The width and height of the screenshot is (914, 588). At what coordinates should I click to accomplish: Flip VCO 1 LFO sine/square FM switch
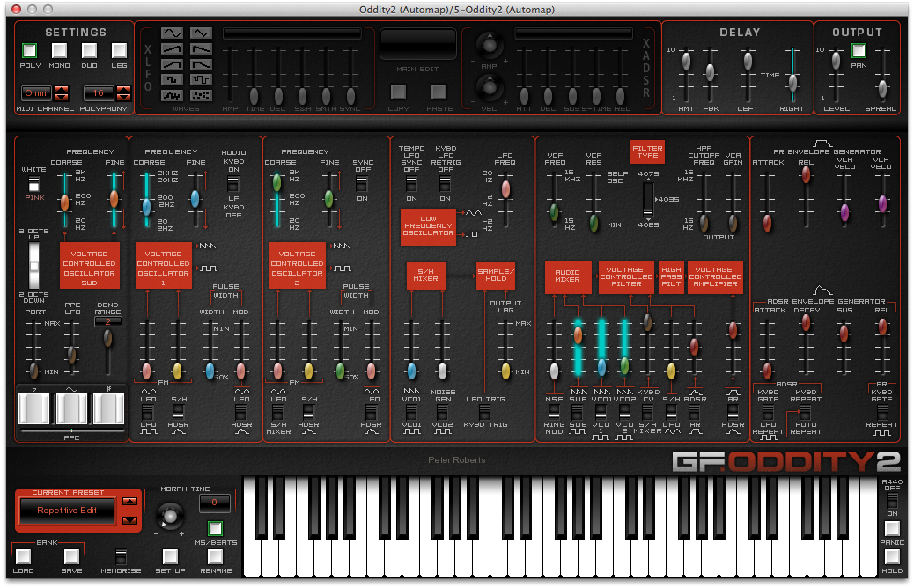pyautogui.click(x=148, y=413)
